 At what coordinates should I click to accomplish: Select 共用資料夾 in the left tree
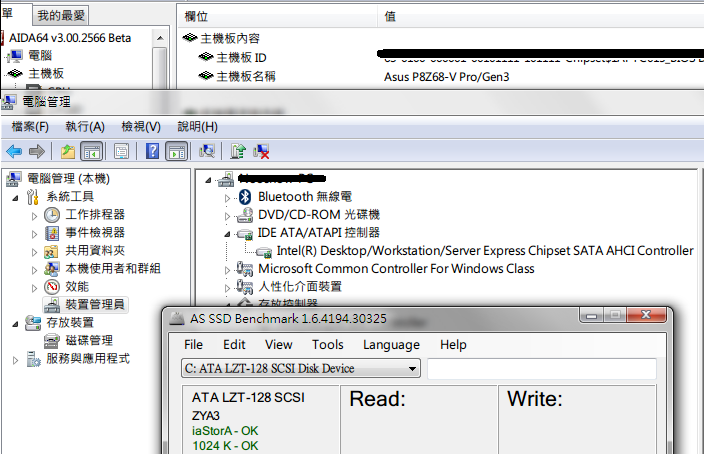coord(95,251)
